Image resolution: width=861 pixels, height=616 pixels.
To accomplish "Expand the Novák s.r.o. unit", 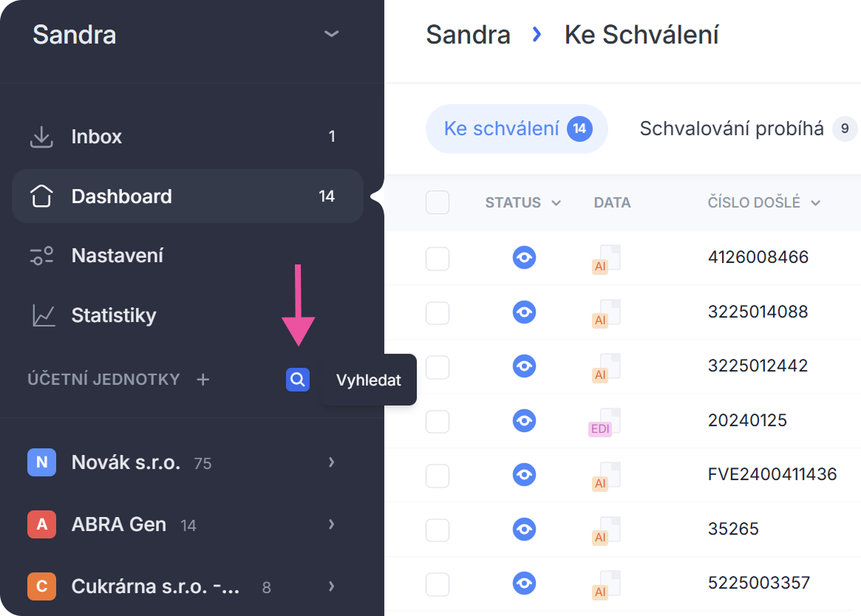I will (331, 462).
